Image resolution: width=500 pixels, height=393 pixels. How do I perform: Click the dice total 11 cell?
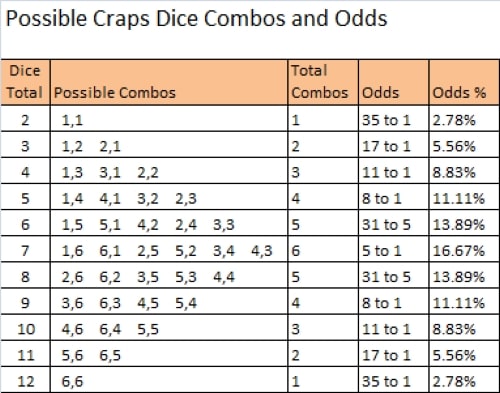point(25,354)
